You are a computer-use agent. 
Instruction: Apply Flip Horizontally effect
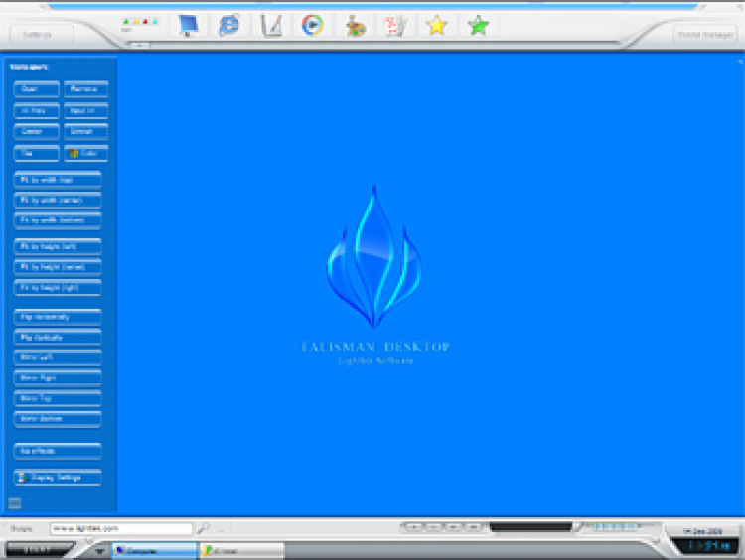[x=58, y=317]
